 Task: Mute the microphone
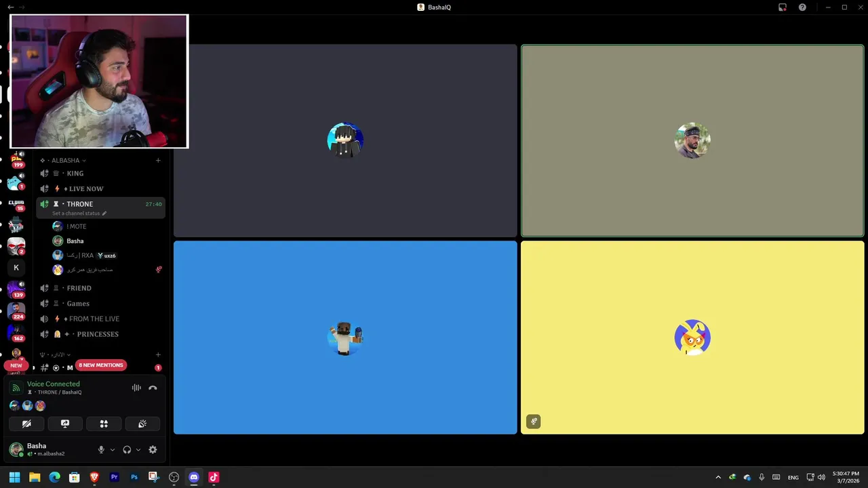(x=101, y=449)
